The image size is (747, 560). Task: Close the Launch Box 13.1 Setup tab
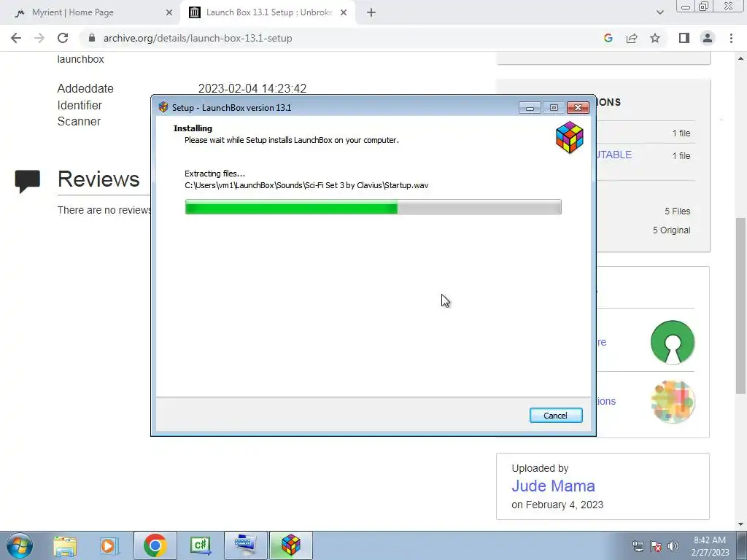coord(344,13)
